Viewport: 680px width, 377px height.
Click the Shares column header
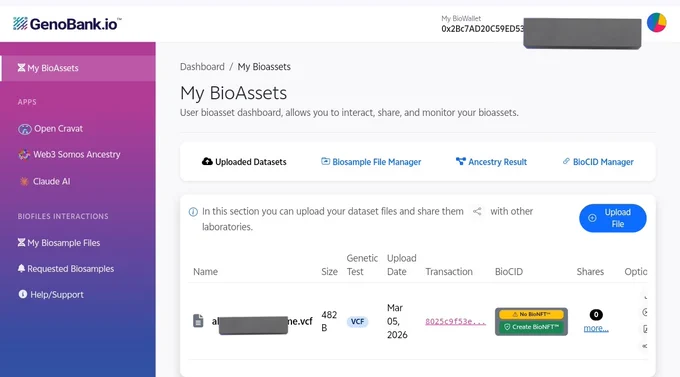point(590,272)
